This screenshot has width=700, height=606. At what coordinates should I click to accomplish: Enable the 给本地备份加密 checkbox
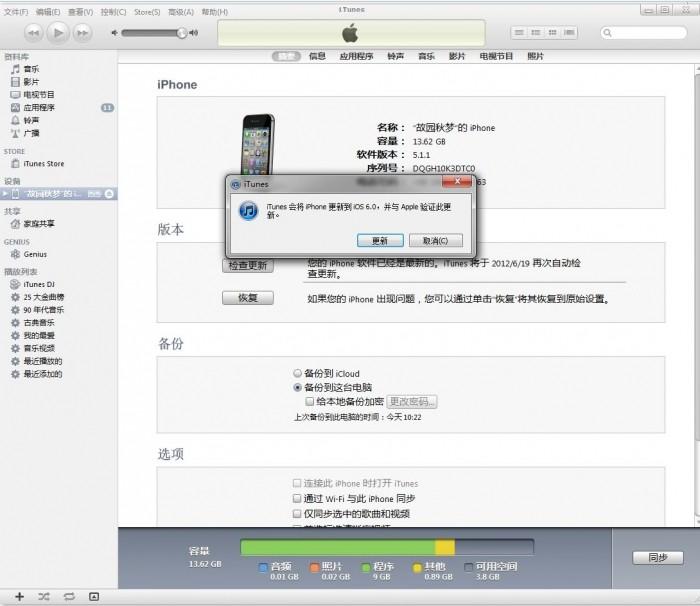tap(310, 401)
